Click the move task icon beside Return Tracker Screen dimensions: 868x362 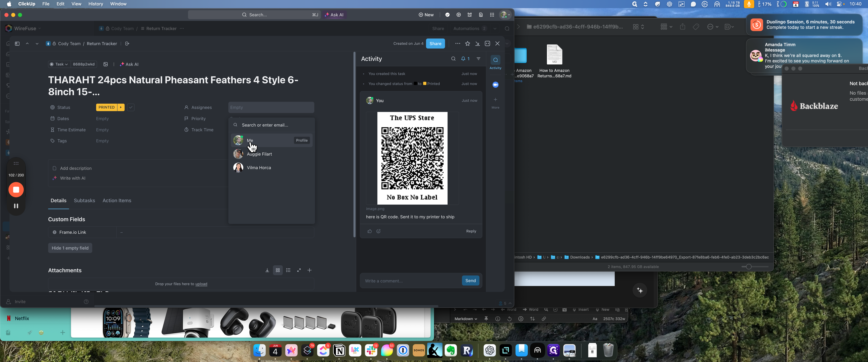tap(127, 43)
